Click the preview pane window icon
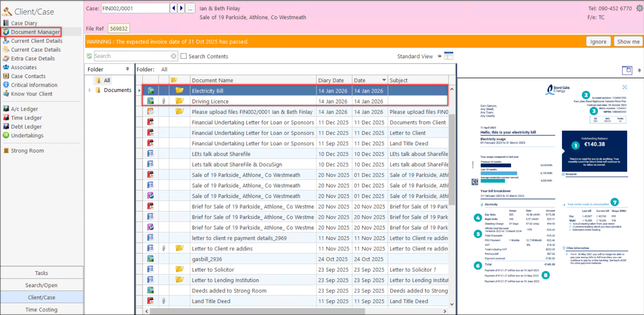This screenshot has width=644, height=315. tap(627, 70)
